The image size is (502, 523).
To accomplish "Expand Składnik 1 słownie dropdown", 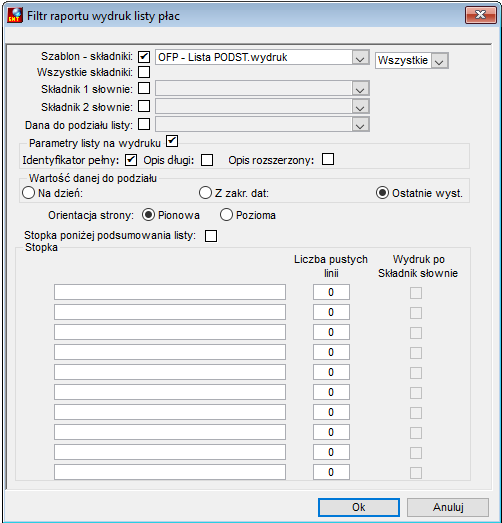I will click(x=360, y=89).
